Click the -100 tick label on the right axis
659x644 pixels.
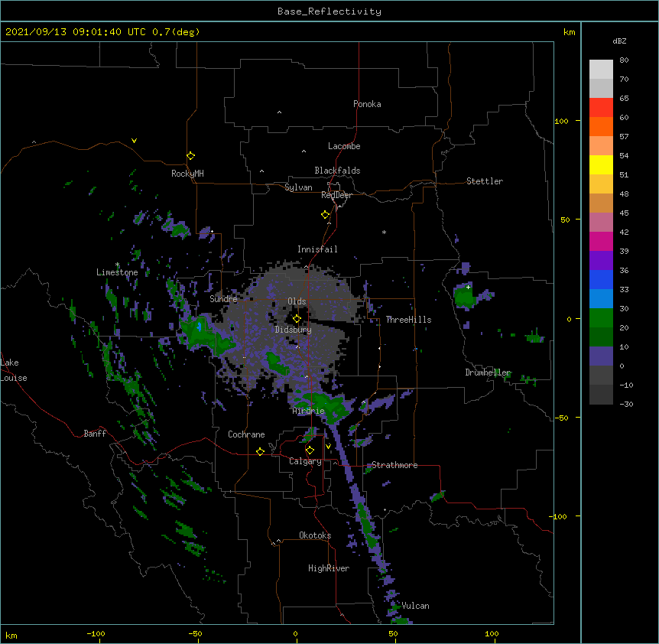559,516
